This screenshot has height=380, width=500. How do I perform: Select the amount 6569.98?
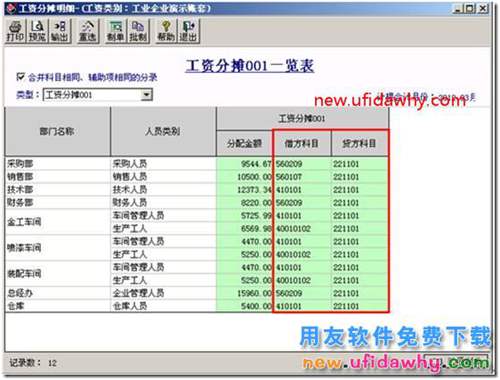tap(245, 229)
